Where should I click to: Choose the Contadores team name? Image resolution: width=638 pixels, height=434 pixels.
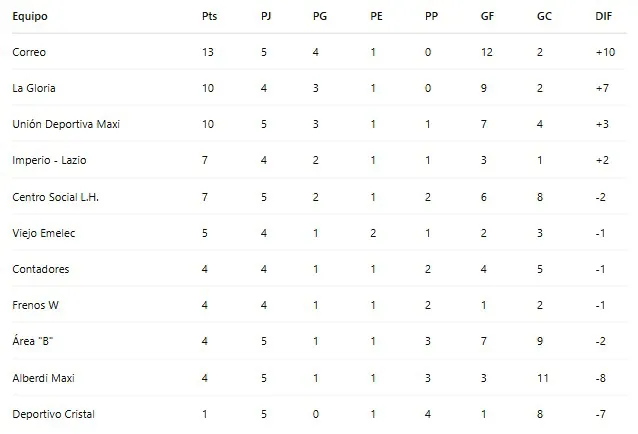[41, 269]
